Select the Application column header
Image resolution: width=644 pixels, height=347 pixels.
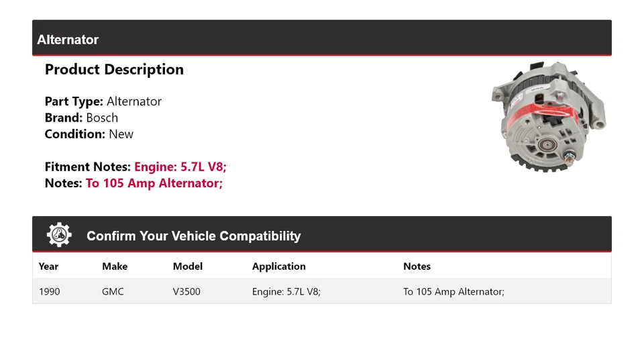pyautogui.click(x=279, y=266)
